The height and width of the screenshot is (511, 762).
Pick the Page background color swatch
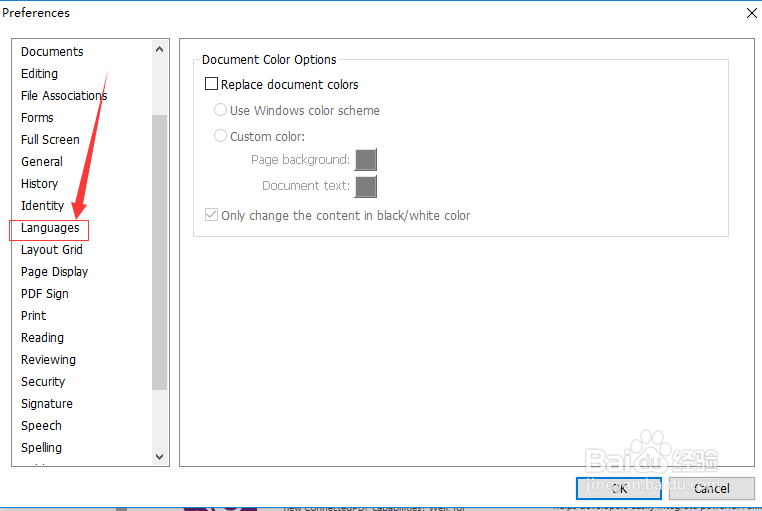(x=366, y=160)
